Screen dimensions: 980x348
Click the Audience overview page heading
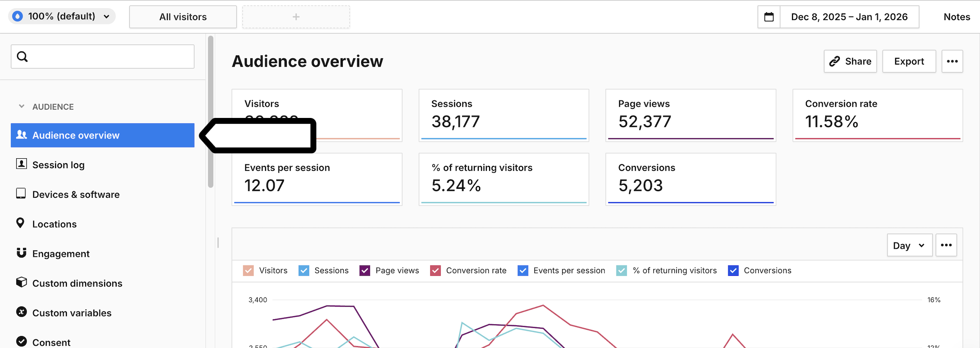307,61
